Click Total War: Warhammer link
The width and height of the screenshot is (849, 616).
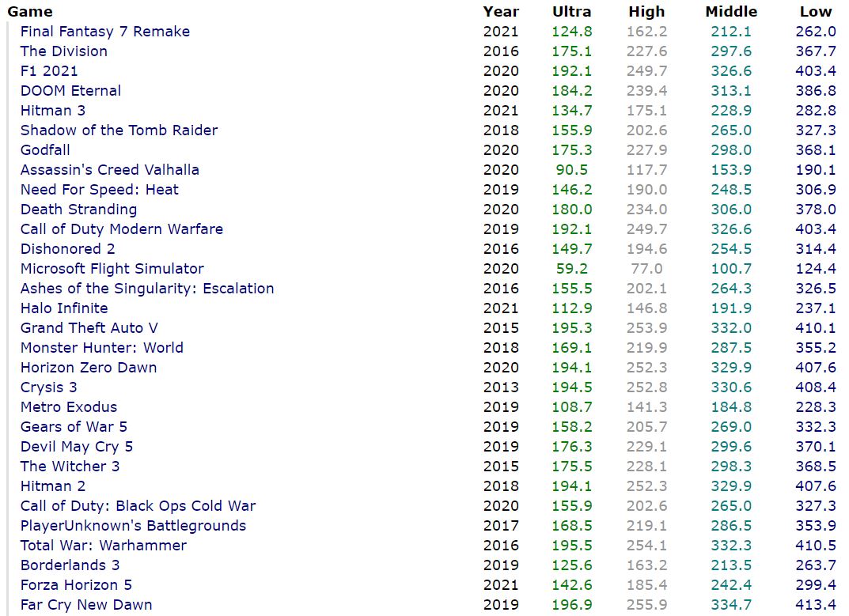(104, 546)
